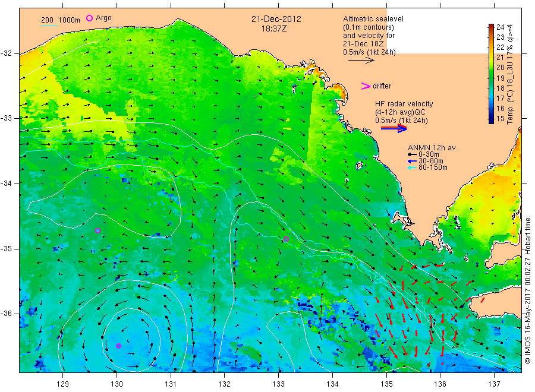This screenshot has width=535, height=392.
Task: Click the "(0.1m contours)" text
Action: pyautogui.click(x=369, y=27)
